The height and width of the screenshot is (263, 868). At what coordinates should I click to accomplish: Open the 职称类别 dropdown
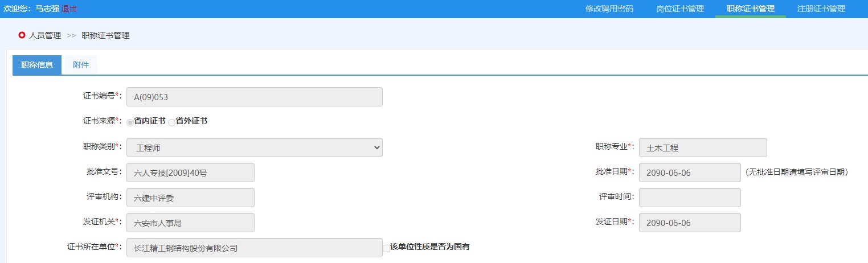(254, 147)
